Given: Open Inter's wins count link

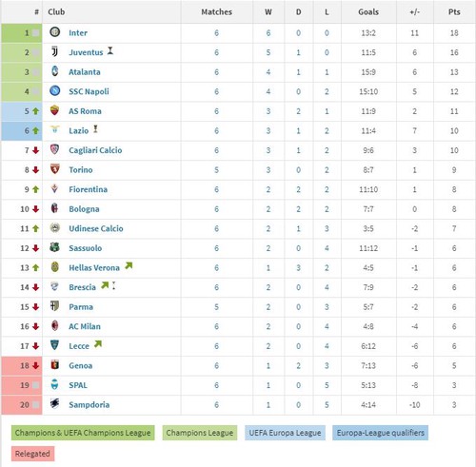Looking at the screenshot, I should (x=268, y=33).
